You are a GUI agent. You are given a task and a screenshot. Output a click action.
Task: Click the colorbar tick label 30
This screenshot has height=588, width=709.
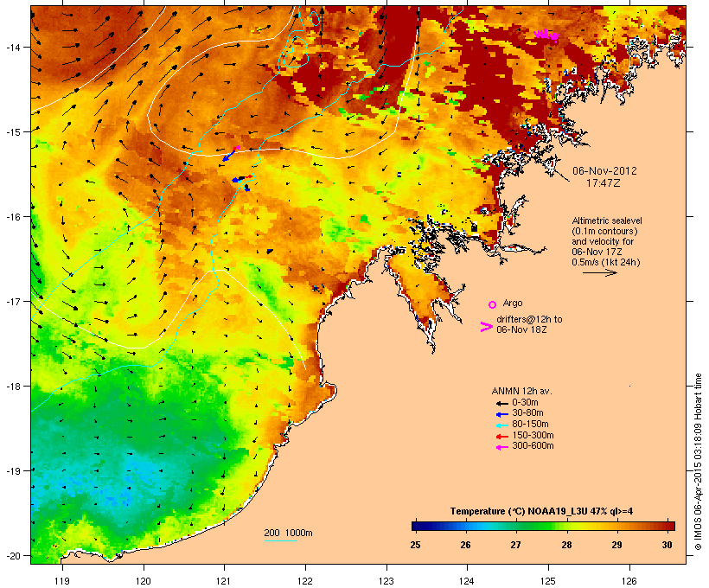667,545
